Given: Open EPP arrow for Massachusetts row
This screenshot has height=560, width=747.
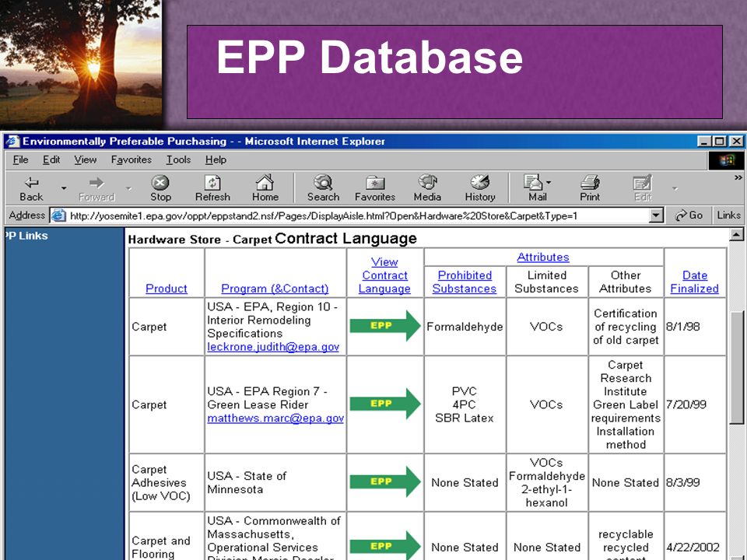Looking at the screenshot, I should 385,546.
